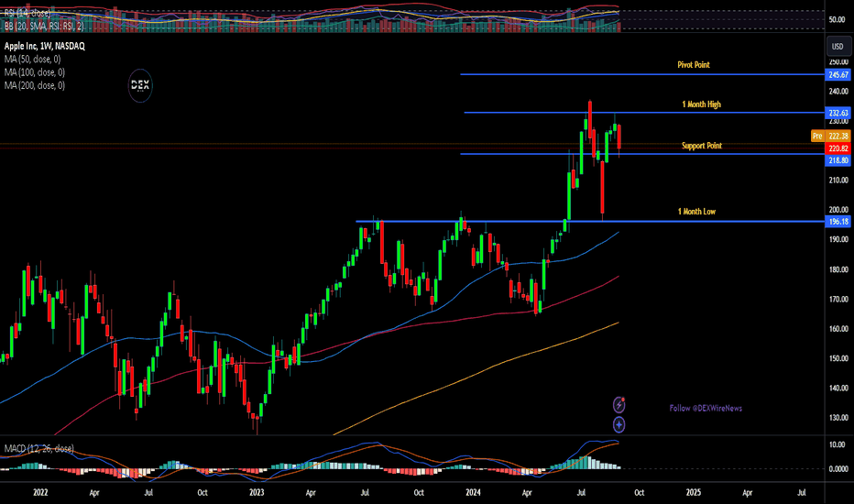Click the Pivot Point annotation label
Image resolution: width=854 pixels, height=504 pixels.
694,65
